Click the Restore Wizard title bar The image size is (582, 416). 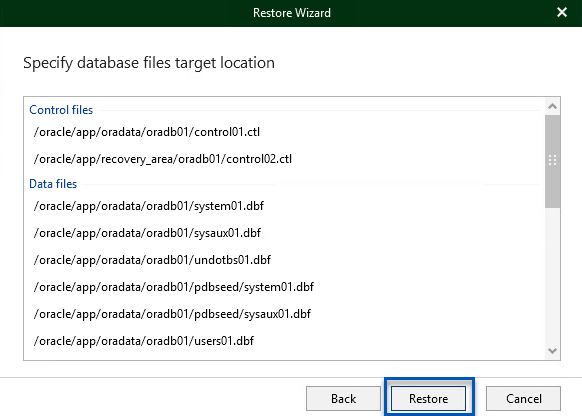click(x=291, y=13)
